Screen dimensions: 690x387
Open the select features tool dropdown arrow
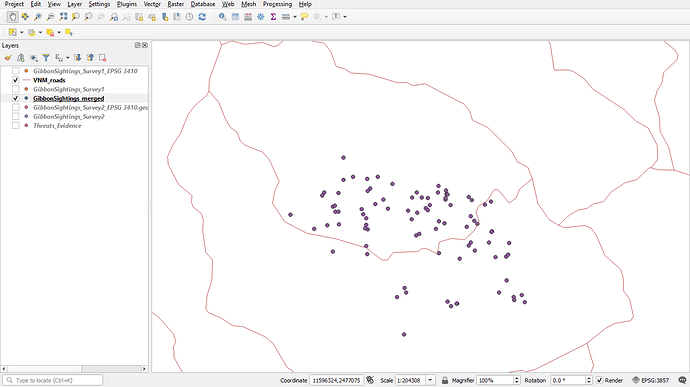21,33
